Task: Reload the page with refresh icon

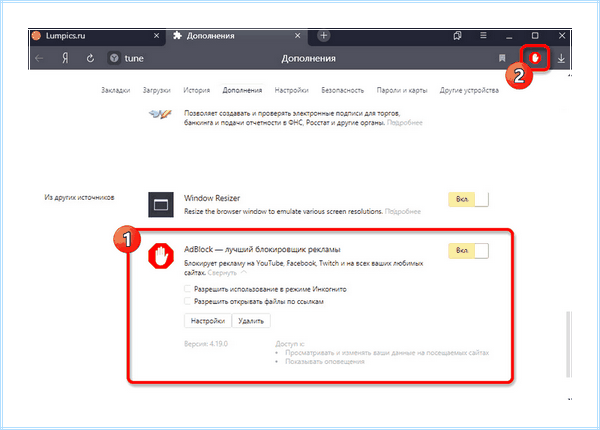Action: coord(90,58)
